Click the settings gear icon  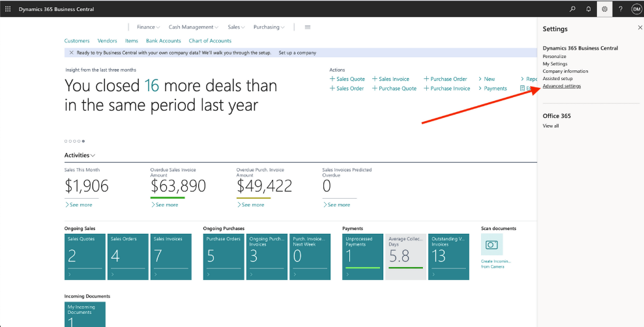605,9
